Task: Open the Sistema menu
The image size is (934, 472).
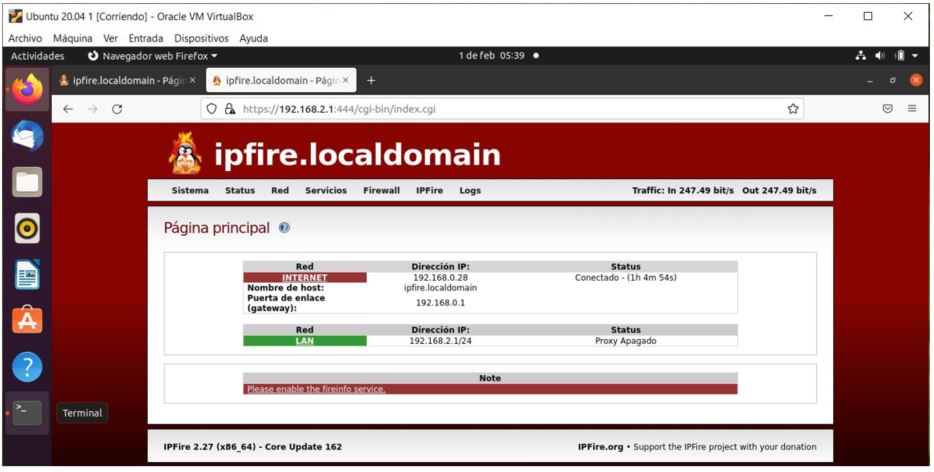Action: [x=190, y=191]
